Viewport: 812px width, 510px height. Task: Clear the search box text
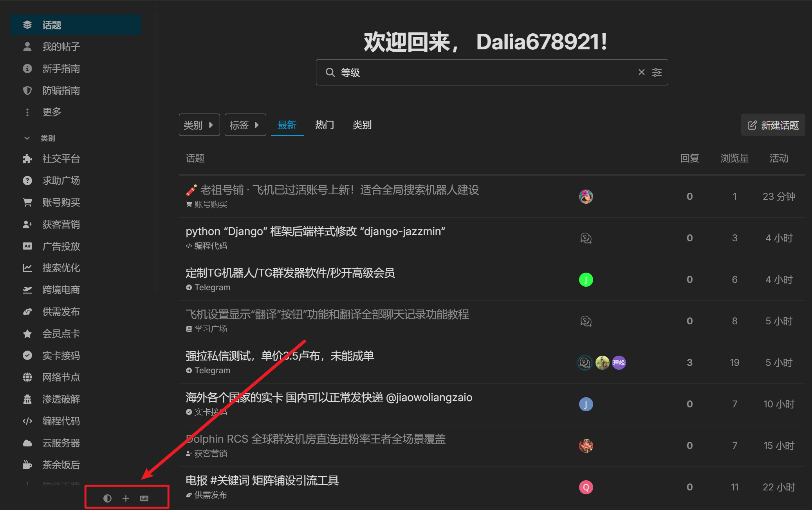click(x=641, y=72)
